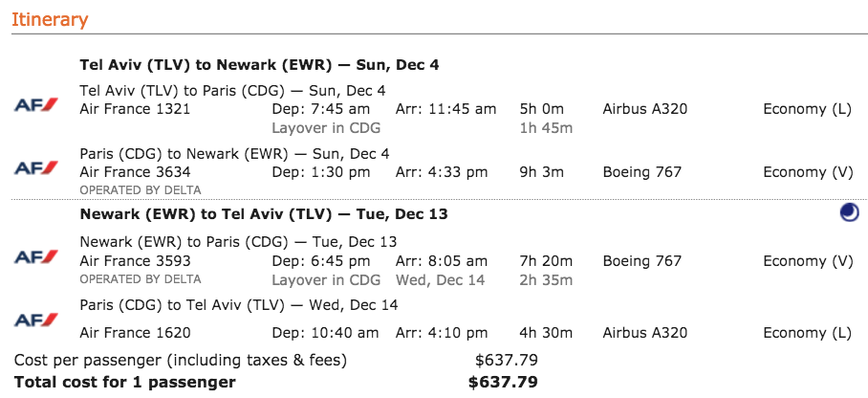
Task: Click the Air France logo beside flight 3634
Action: (x=36, y=167)
